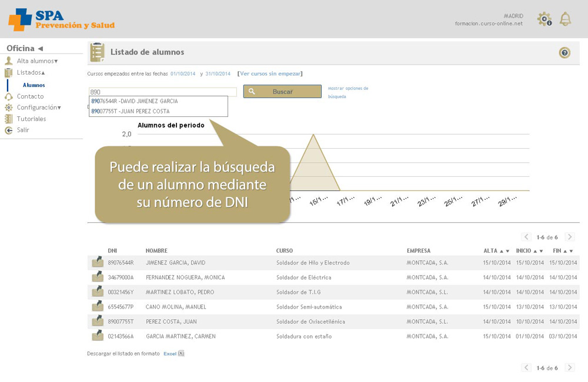Viewport: 588px width, 382px height.
Task: Click the Configuración gear icon in sidebar
Action: click(9, 108)
